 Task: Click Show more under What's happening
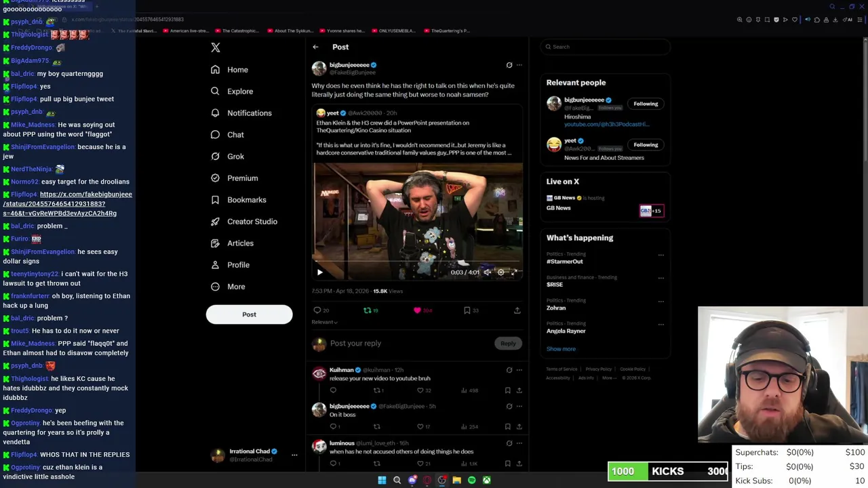pyautogui.click(x=561, y=349)
